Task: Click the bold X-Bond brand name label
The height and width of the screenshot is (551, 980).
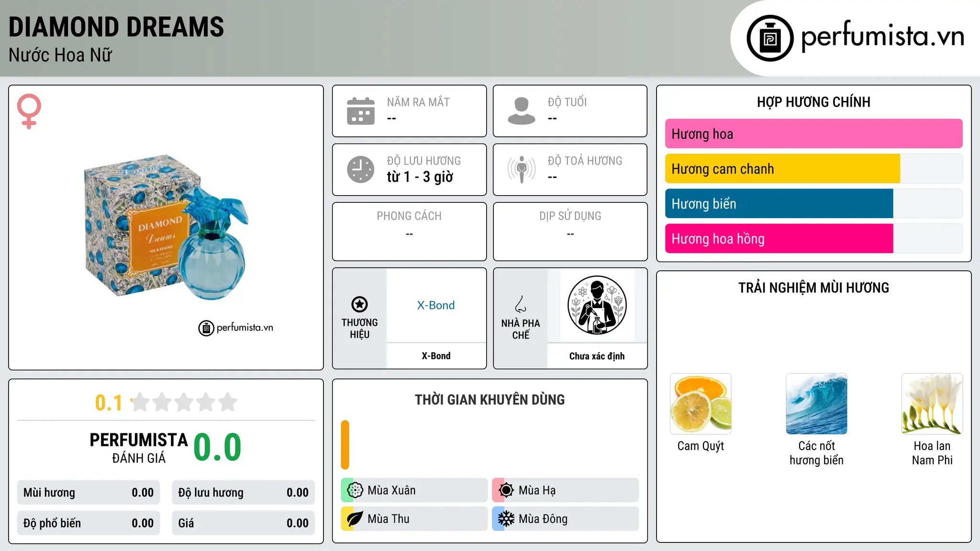Action: 436,356
